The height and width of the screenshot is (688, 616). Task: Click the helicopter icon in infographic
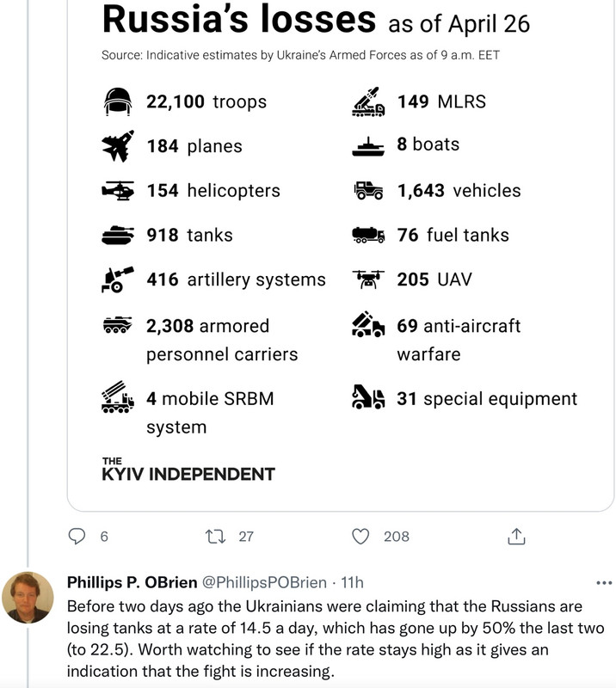tap(117, 191)
